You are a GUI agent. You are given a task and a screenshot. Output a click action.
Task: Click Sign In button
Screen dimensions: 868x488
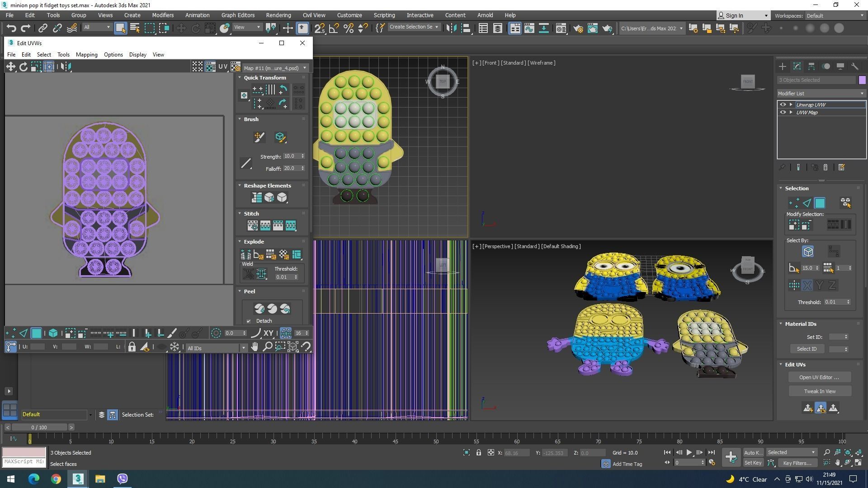point(743,15)
